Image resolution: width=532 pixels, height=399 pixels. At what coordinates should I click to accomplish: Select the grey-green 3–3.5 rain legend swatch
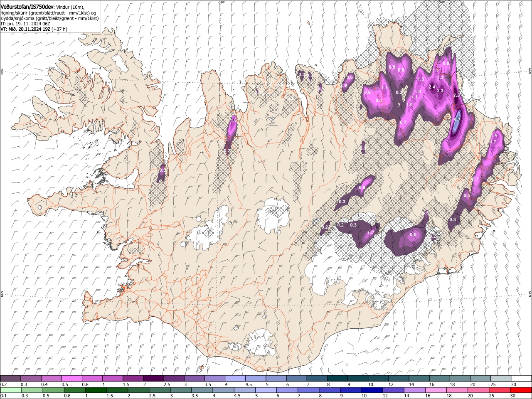181,390
